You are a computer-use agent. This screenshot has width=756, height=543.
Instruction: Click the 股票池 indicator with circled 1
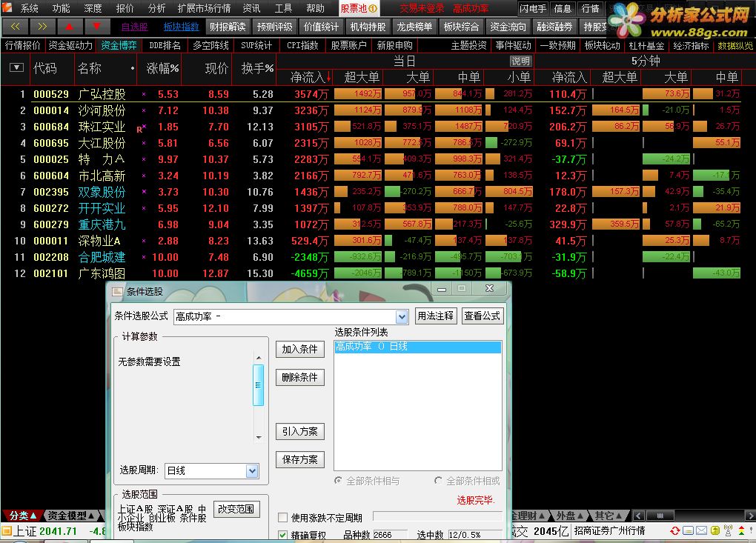click(359, 8)
